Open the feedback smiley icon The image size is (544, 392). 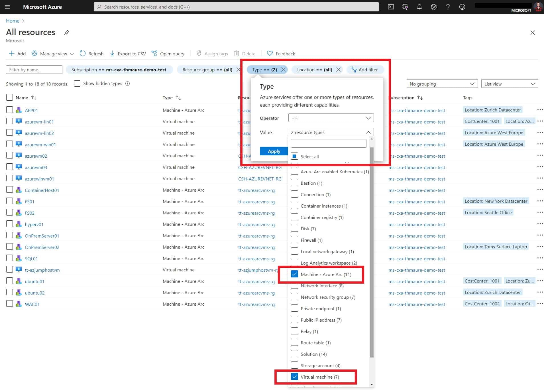(462, 7)
